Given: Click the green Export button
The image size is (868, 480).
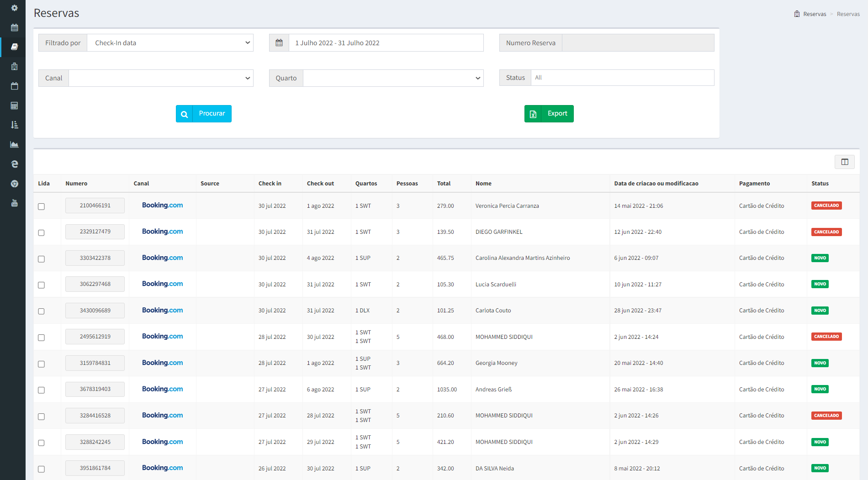Looking at the screenshot, I should coord(549,114).
